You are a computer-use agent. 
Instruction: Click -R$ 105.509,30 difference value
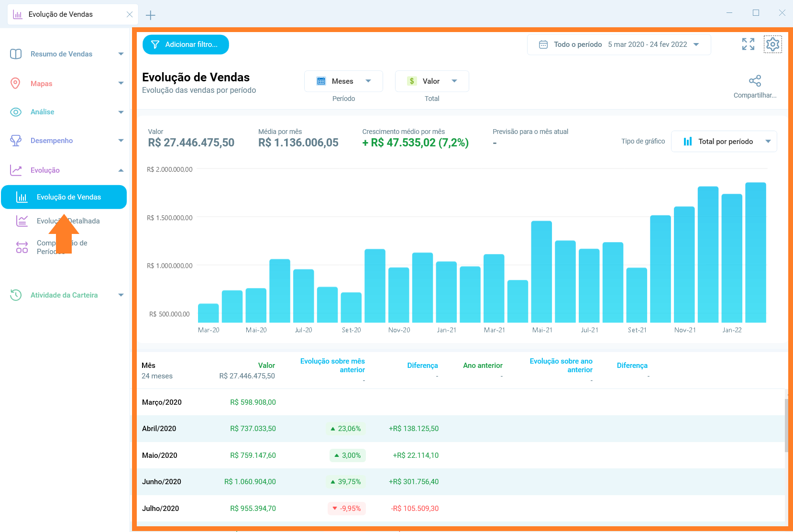pyautogui.click(x=415, y=509)
